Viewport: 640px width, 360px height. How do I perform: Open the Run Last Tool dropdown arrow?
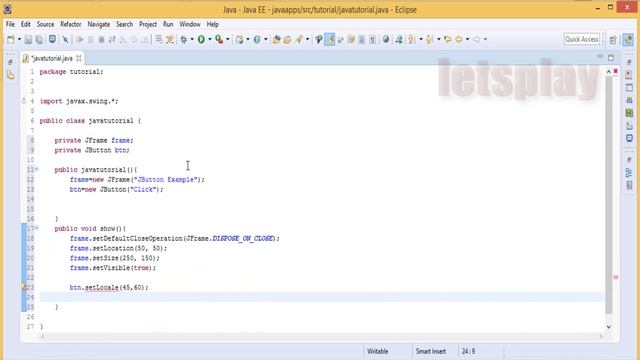click(228, 39)
